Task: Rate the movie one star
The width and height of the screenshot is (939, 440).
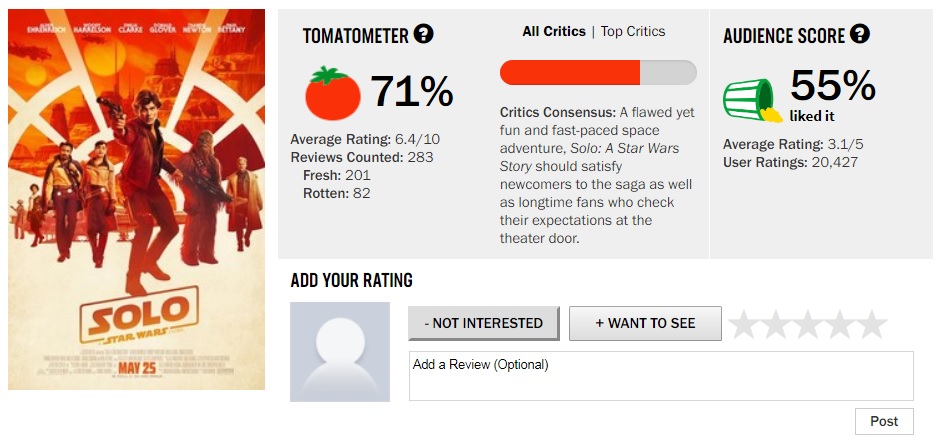Action: pyautogui.click(x=745, y=324)
